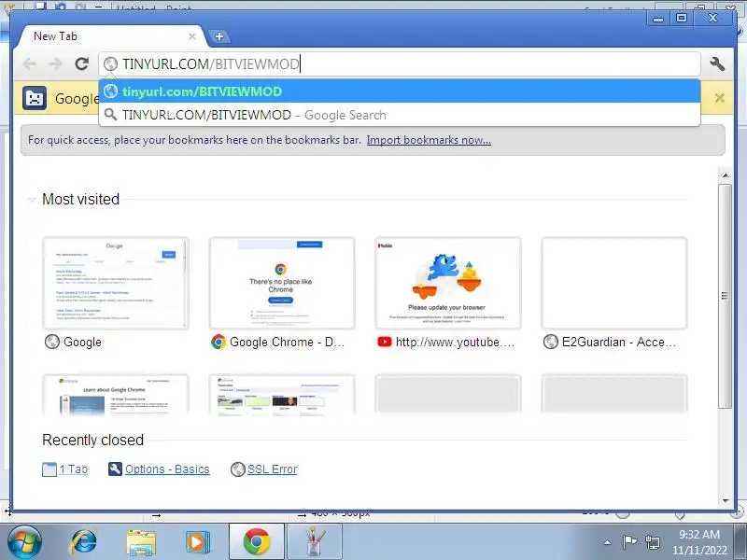Image resolution: width=747 pixels, height=560 pixels.
Task: Click the globe icon in the address bar
Action: [x=110, y=63]
